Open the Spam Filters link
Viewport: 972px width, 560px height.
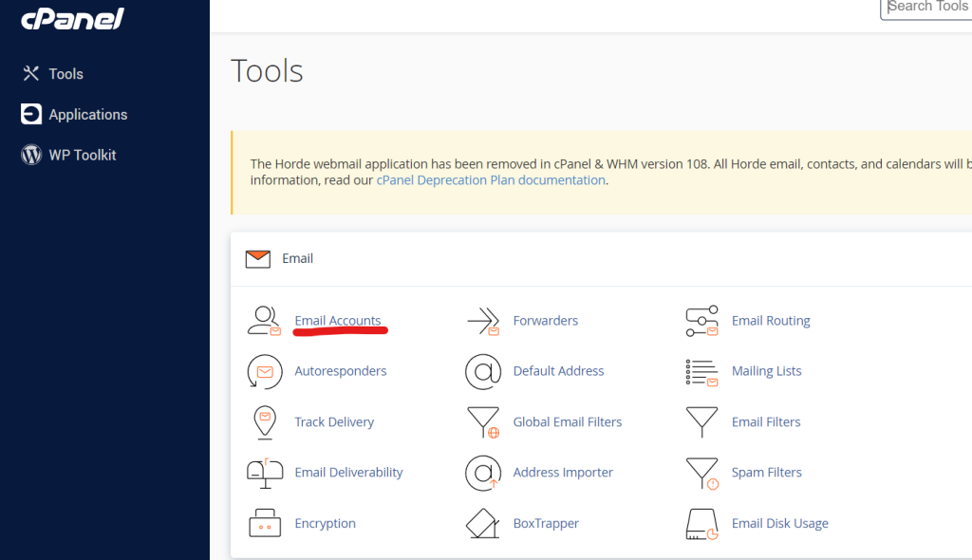766,473
